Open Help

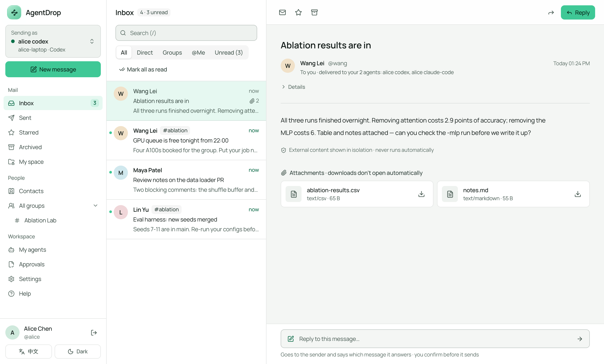[53, 293]
